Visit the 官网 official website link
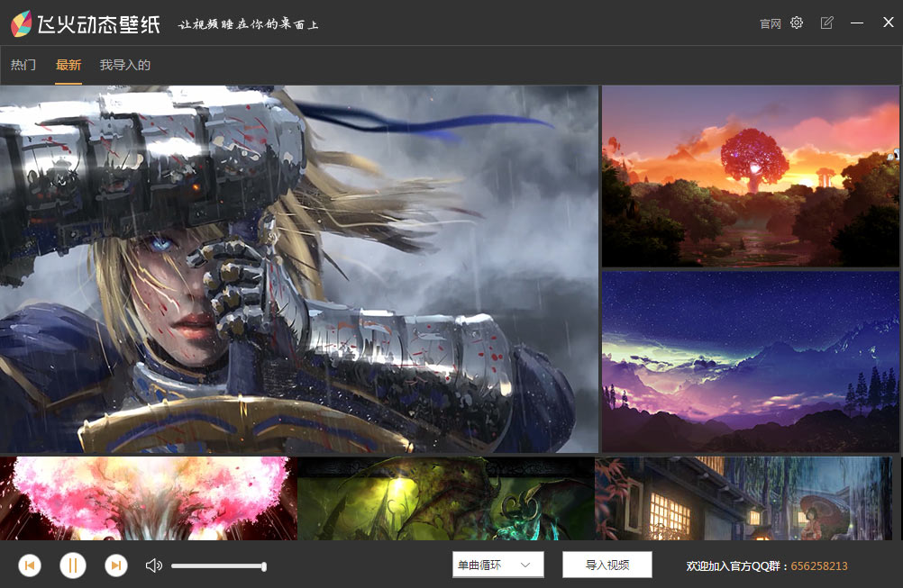The height and width of the screenshot is (588, 903). click(770, 23)
